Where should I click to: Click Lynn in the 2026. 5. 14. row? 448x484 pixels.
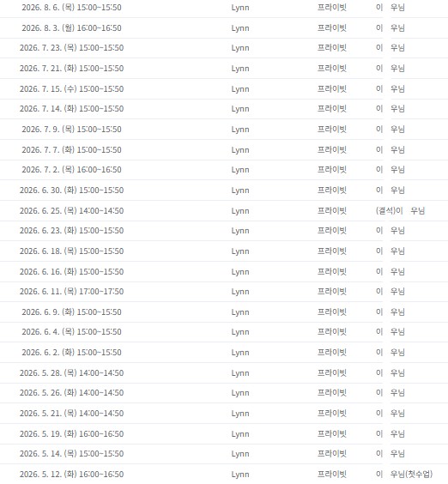pyautogui.click(x=240, y=454)
